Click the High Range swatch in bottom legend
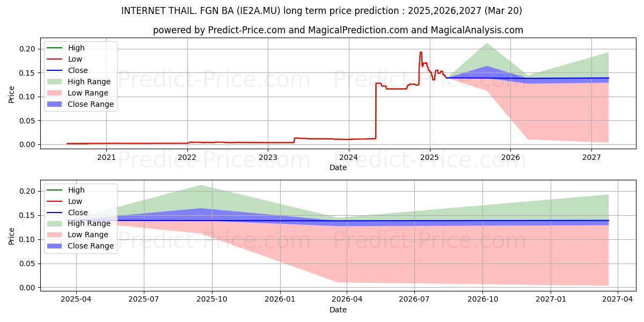644x322 pixels. pyautogui.click(x=55, y=224)
